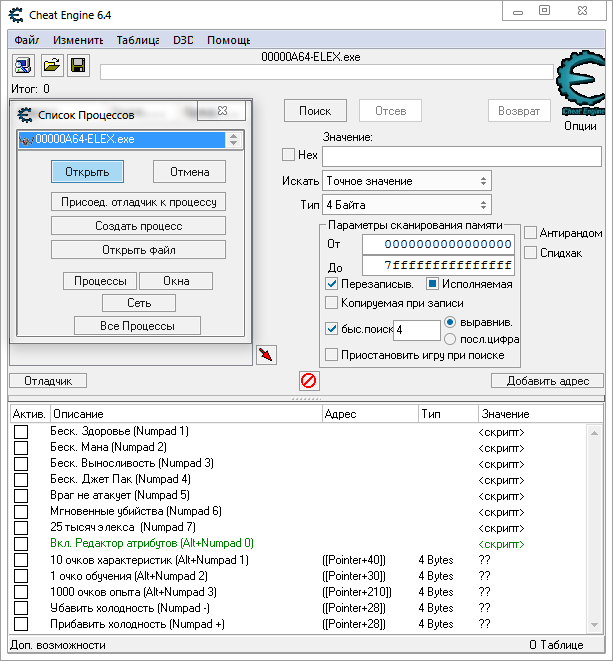
Task: Click the floppy disk save icon
Action: click(78, 65)
